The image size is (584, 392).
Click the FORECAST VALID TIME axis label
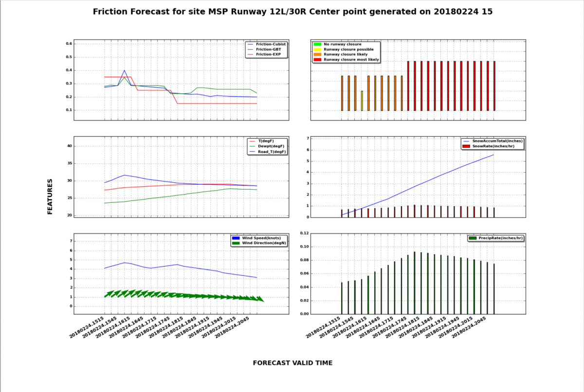tap(292, 363)
